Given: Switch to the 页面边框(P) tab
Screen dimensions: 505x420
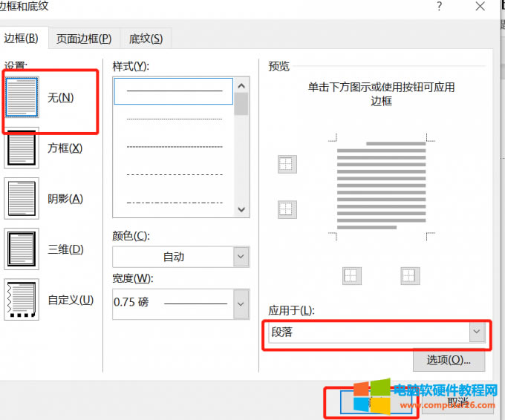Looking at the screenshot, I should [84, 39].
